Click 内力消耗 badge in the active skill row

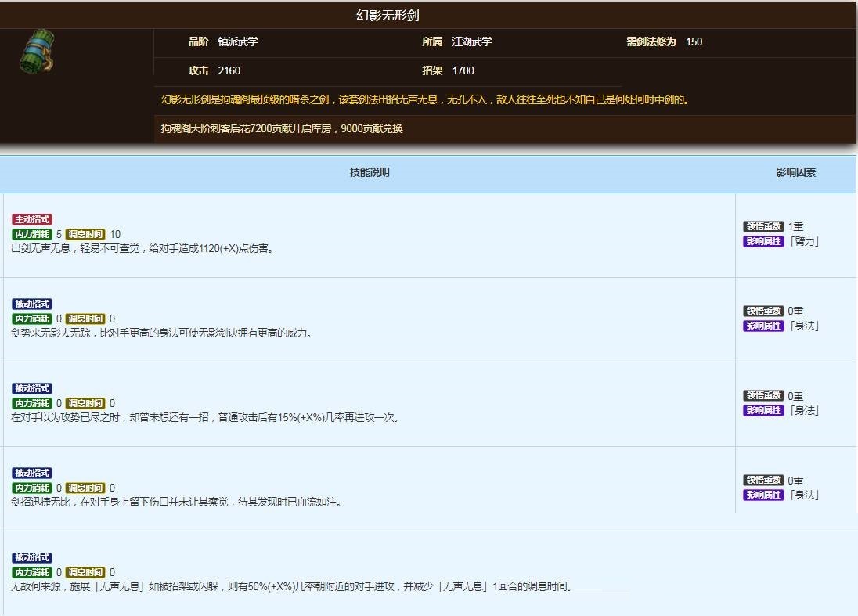coord(32,234)
